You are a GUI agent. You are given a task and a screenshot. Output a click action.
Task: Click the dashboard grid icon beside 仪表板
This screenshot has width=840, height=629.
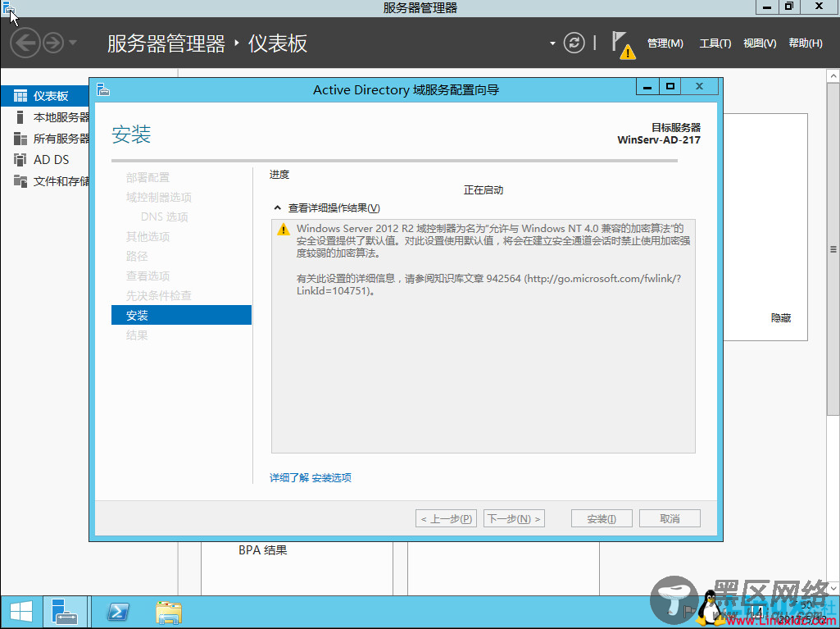coord(20,96)
